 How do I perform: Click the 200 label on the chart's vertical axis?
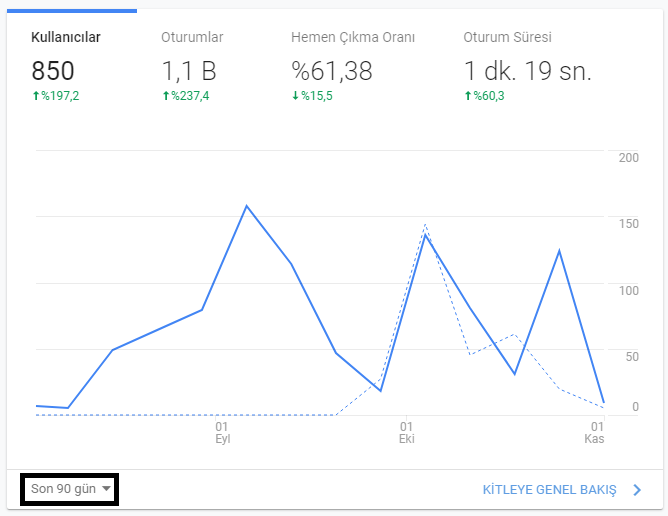(x=629, y=158)
